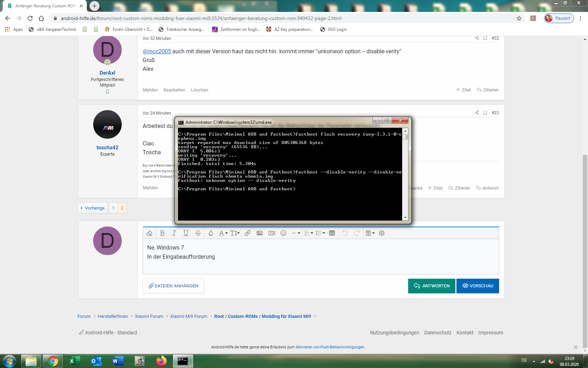Click the insert table icon

[332, 233]
